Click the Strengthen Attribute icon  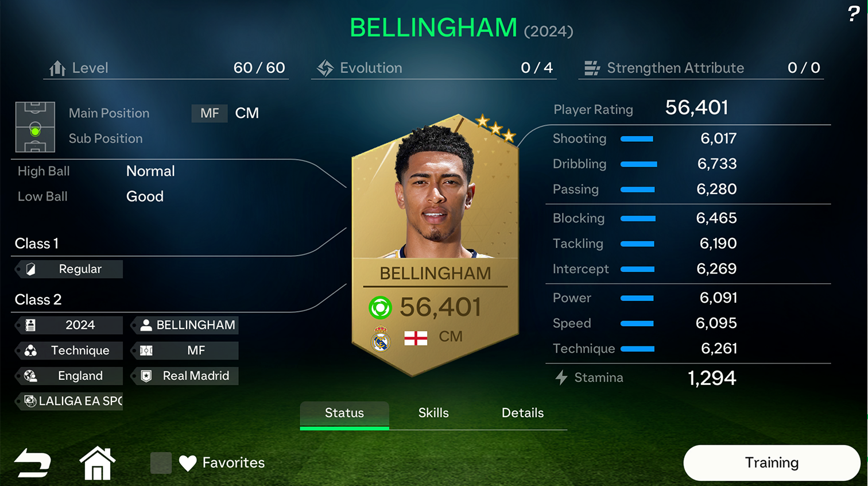[x=592, y=68]
